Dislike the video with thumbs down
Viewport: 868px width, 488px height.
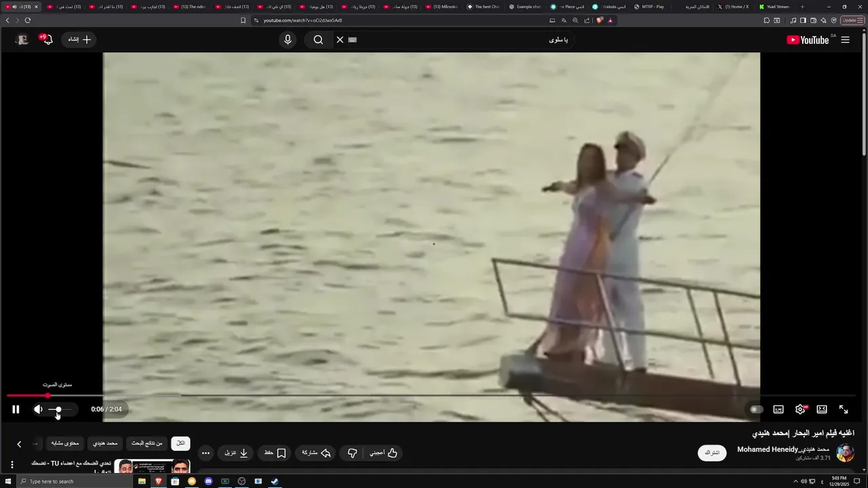click(x=352, y=453)
